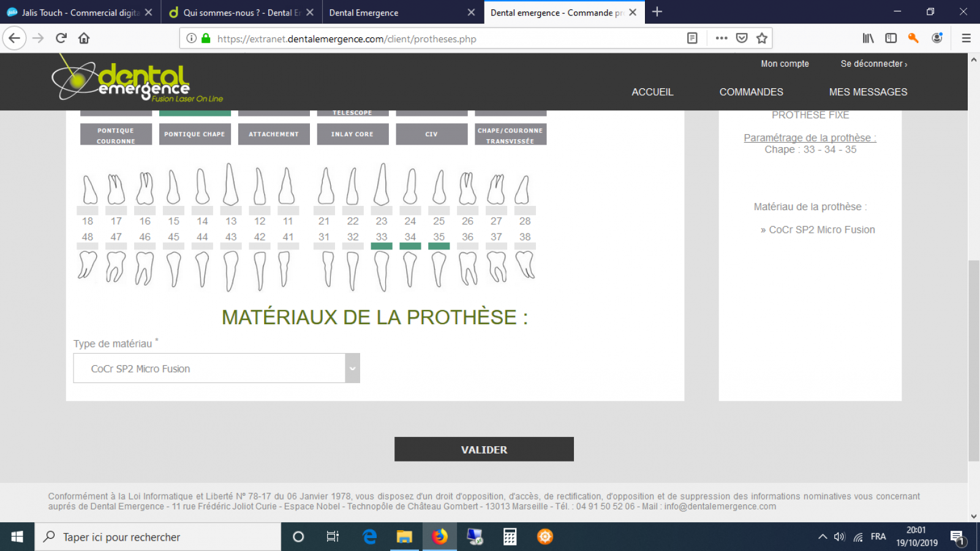
Task: Toggle tooth 35 green selection marker
Action: tap(439, 246)
